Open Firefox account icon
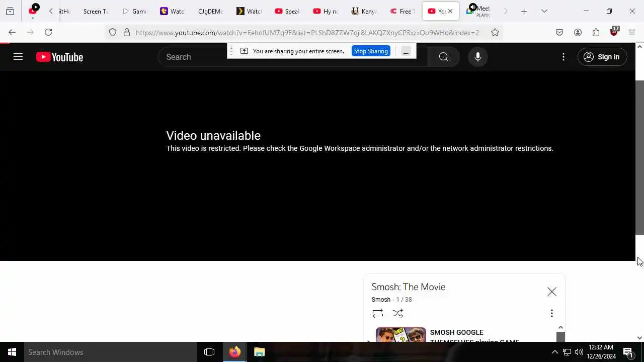This screenshot has height=362, width=644. tap(578, 32)
